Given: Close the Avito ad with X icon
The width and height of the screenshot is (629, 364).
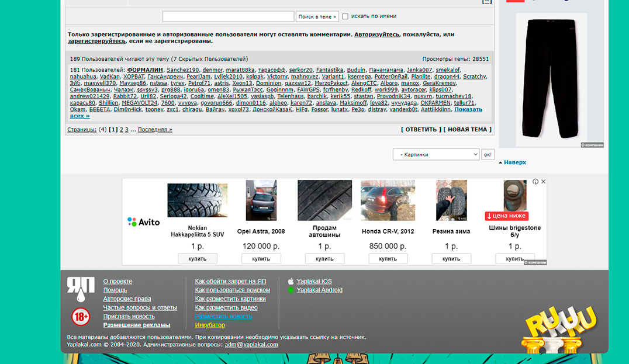Looking at the screenshot, I should (x=543, y=182).
